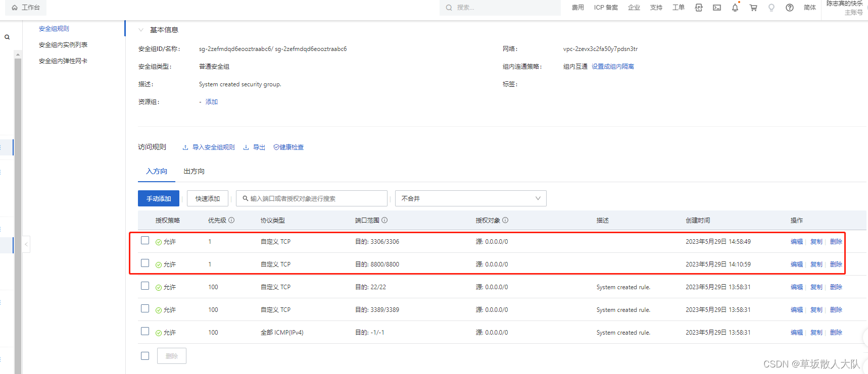Tick the select-all checkbox beside 删除 button

pyautogui.click(x=145, y=356)
